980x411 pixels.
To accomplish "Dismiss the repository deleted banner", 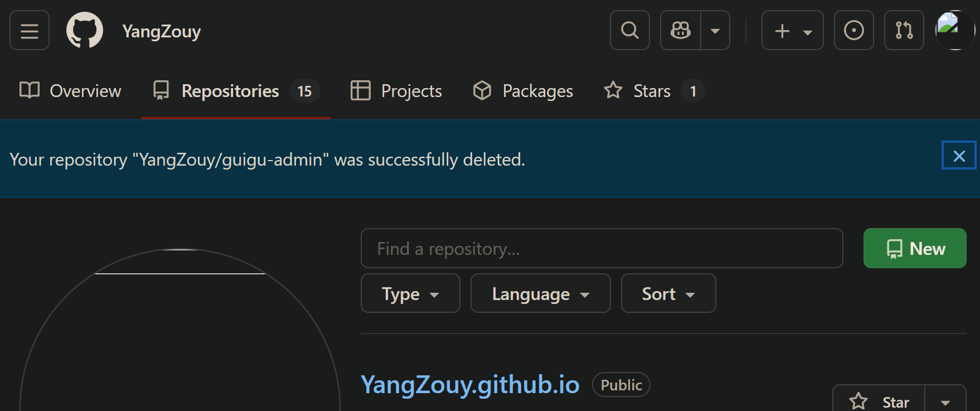I will pos(959,156).
